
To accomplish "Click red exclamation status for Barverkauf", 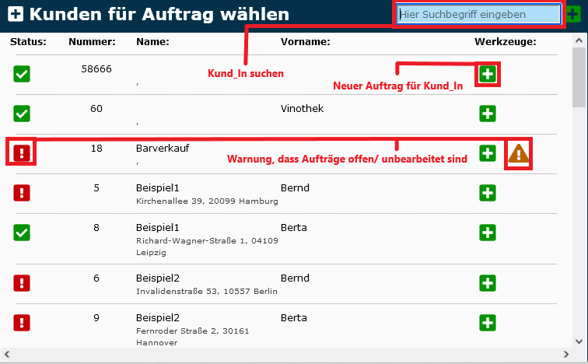I will tap(22, 153).
